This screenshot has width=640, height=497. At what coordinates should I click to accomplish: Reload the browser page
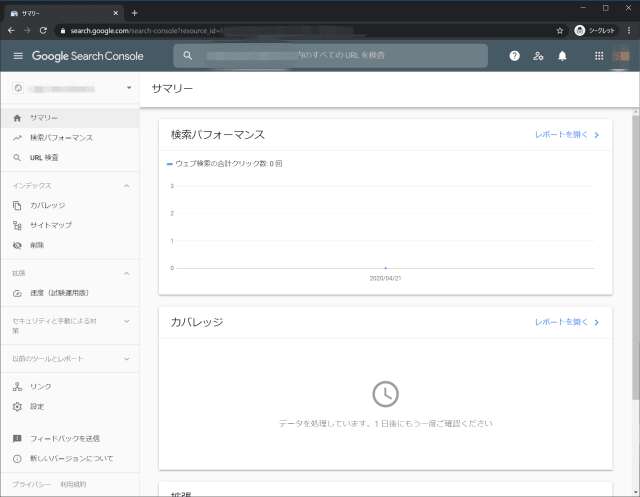[43, 31]
